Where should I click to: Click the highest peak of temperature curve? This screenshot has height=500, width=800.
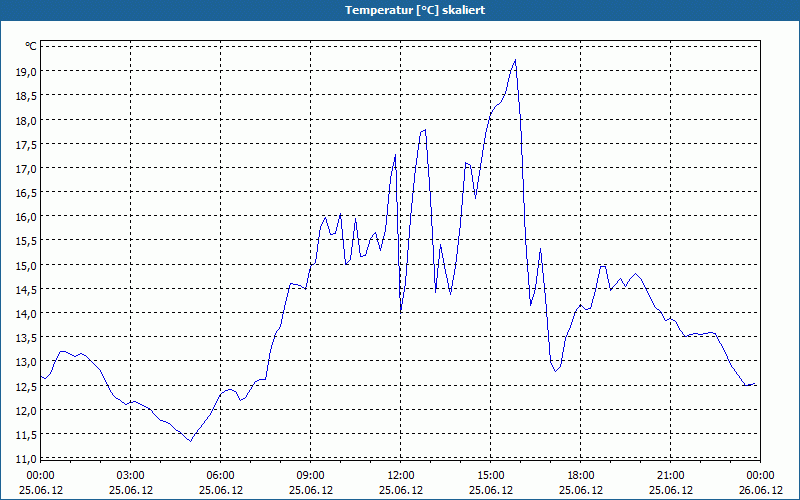pos(515,60)
